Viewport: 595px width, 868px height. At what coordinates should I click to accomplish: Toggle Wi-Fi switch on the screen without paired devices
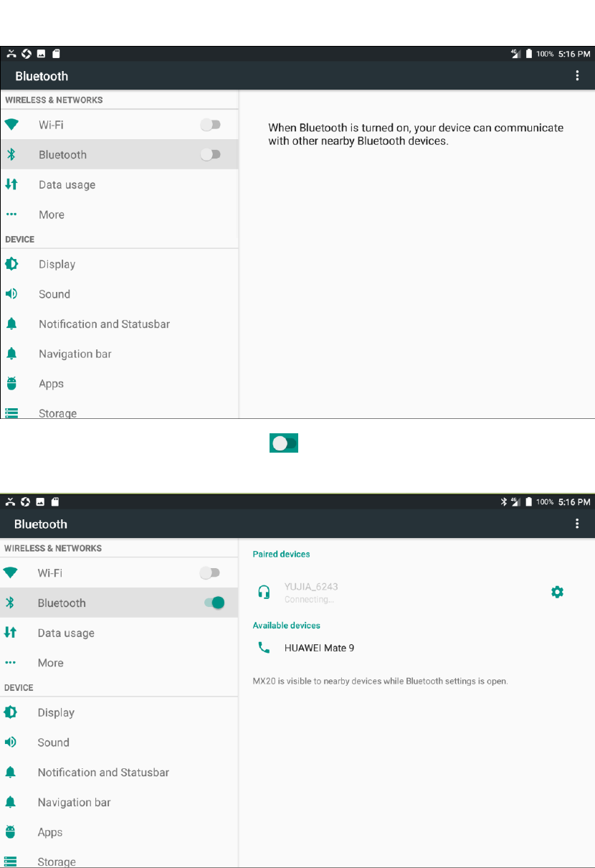[x=211, y=125]
